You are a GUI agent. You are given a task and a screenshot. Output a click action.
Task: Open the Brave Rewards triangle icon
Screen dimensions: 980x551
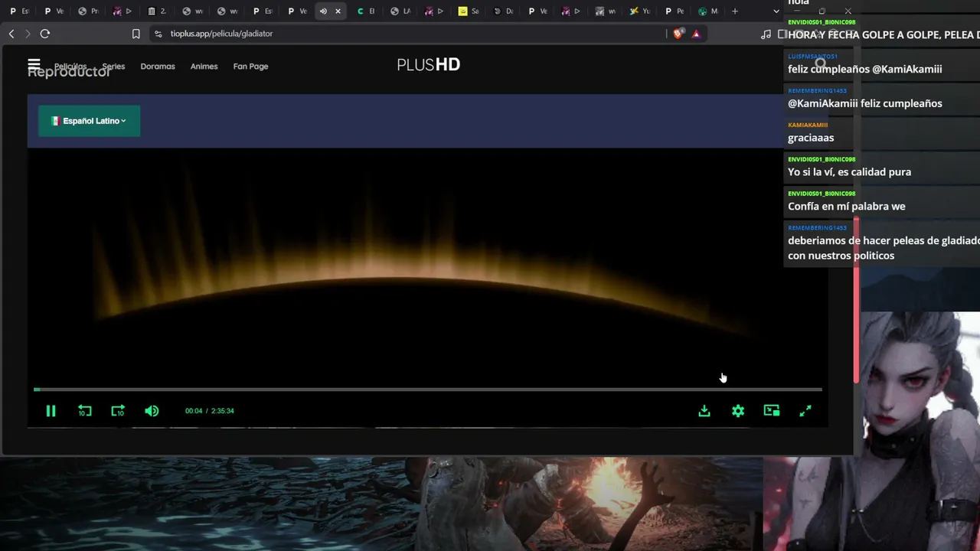tap(696, 34)
